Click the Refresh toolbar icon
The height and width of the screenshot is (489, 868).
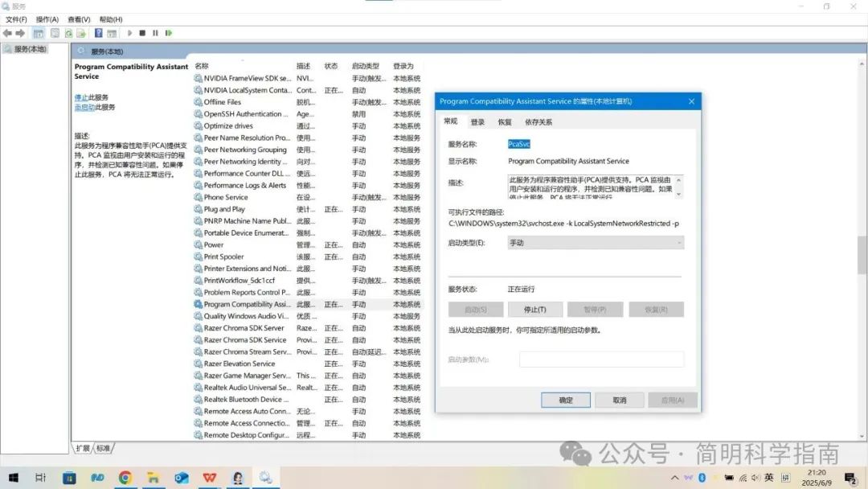68,33
